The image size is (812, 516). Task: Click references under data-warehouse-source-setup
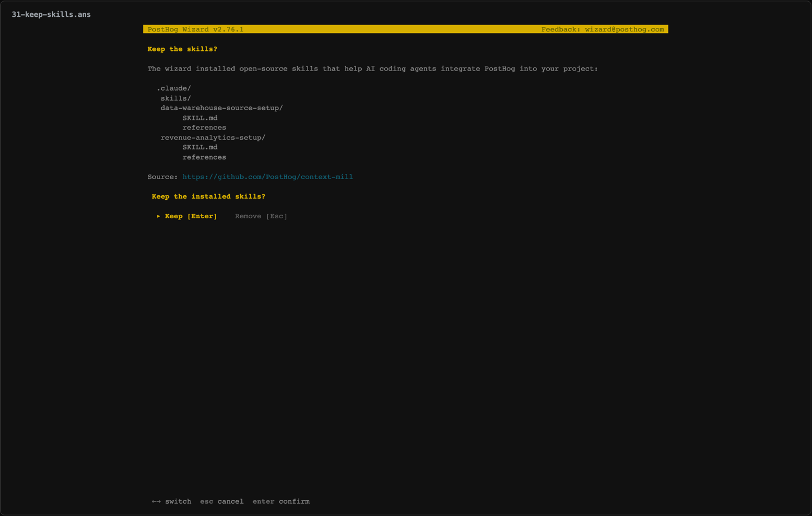point(204,128)
